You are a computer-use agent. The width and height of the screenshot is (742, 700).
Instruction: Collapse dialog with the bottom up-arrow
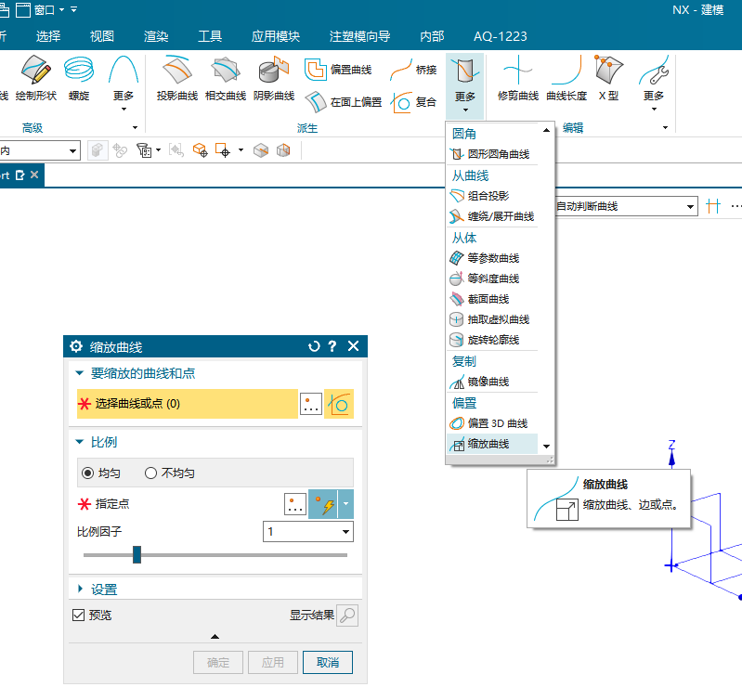pos(215,637)
